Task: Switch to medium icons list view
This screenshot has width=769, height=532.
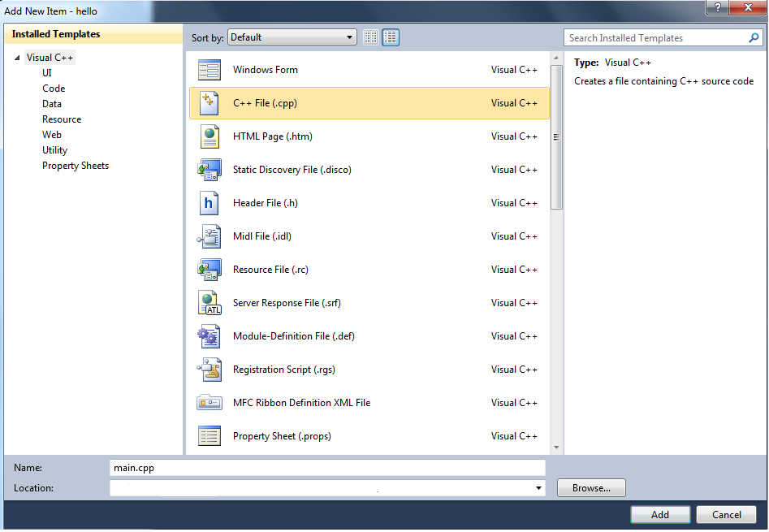Action: tap(391, 37)
